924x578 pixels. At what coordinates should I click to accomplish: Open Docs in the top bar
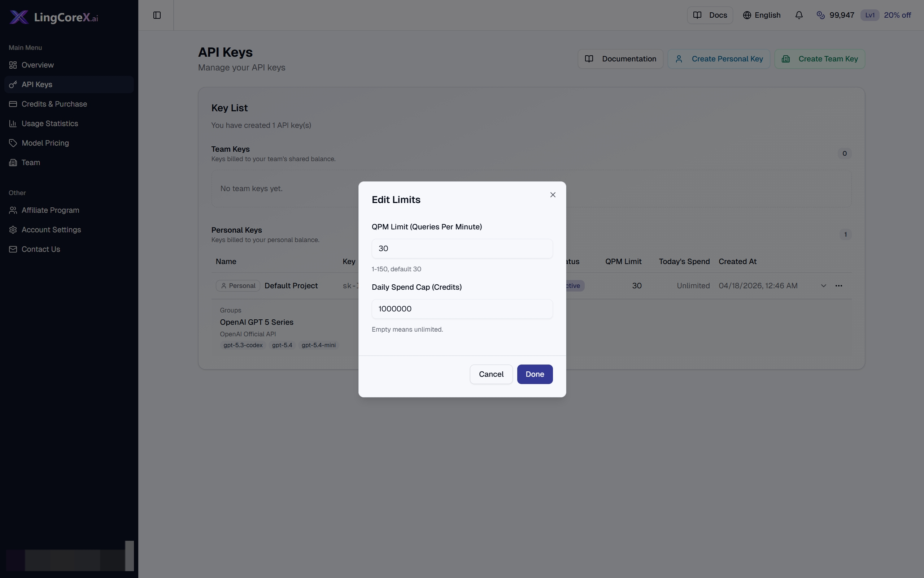[x=710, y=15]
